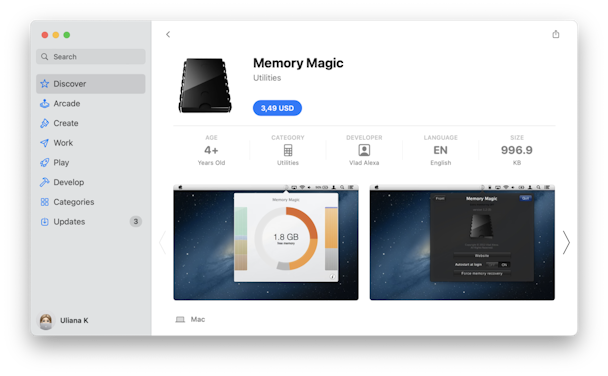Click the Create paintbrush icon
Image resolution: width=608 pixels, height=376 pixels.
(x=45, y=123)
